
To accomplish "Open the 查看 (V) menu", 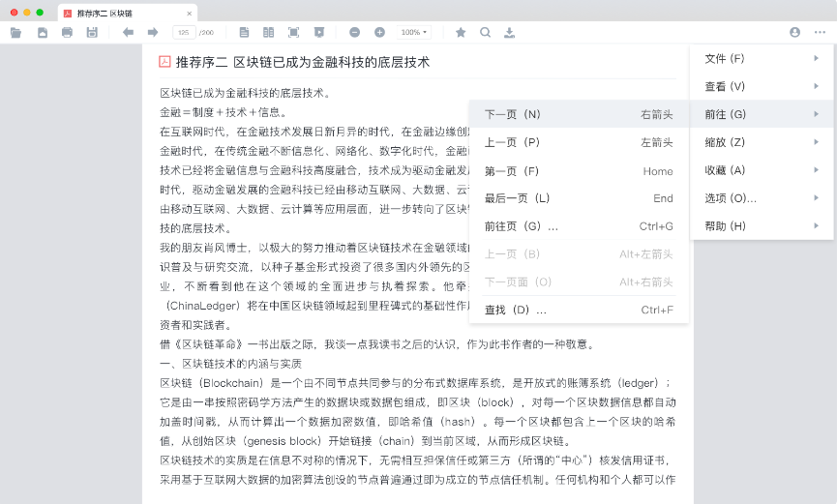I will pyautogui.click(x=762, y=86).
